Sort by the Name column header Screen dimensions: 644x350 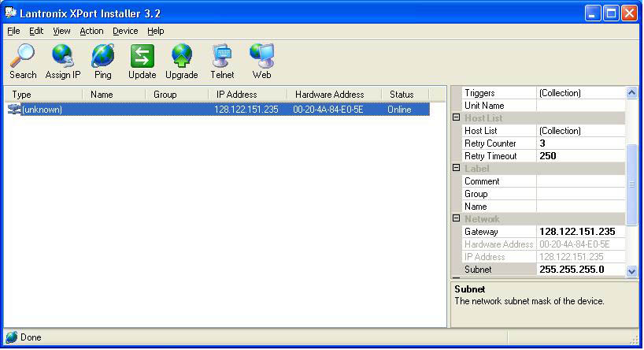pyautogui.click(x=114, y=95)
